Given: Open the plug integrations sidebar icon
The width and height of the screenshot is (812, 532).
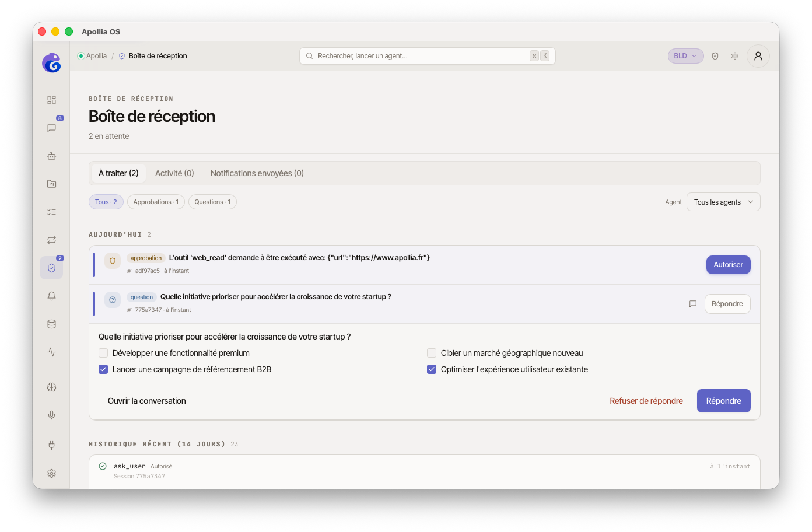Looking at the screenshot, I should 51,445.
